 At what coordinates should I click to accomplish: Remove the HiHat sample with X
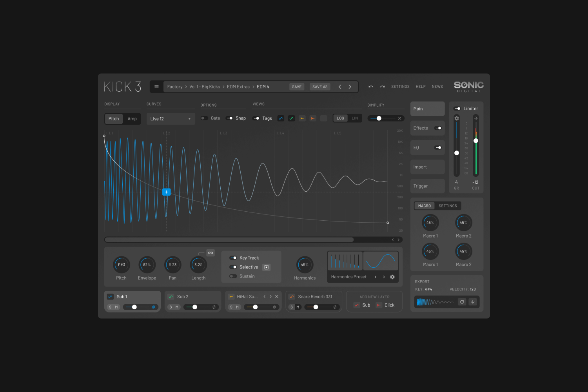[277, 297]
